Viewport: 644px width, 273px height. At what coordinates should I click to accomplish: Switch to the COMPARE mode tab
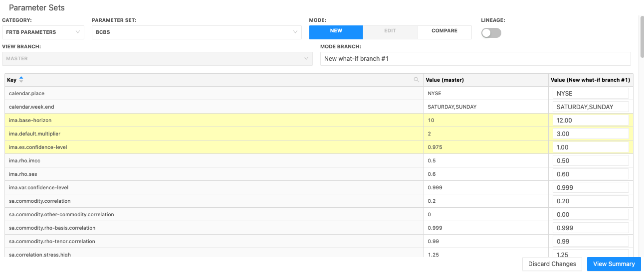pos(444,31)
